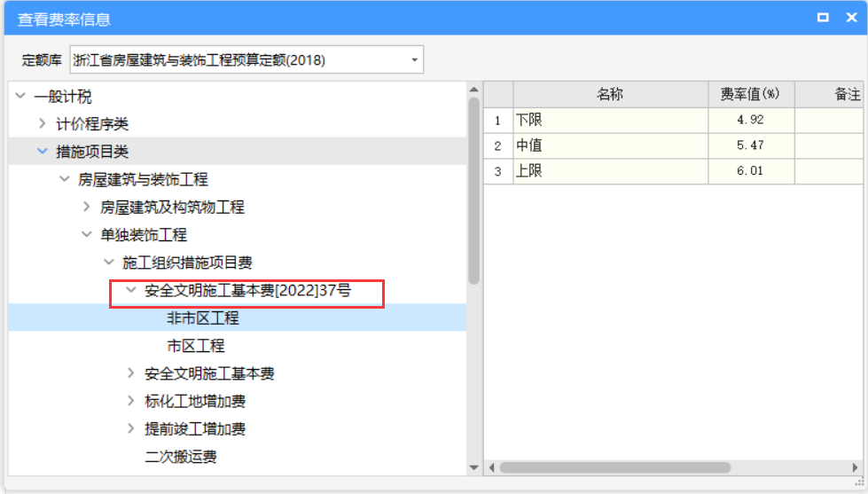Select the 措施项目类 label

(92, 151)
